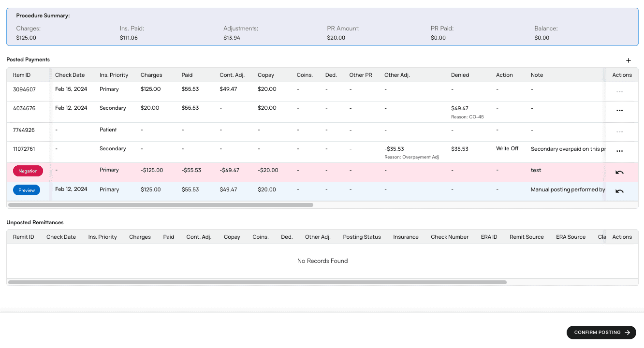Click the Ins. Priority header in Posted Payments
The image size is (644, 348).
point(114,75)
